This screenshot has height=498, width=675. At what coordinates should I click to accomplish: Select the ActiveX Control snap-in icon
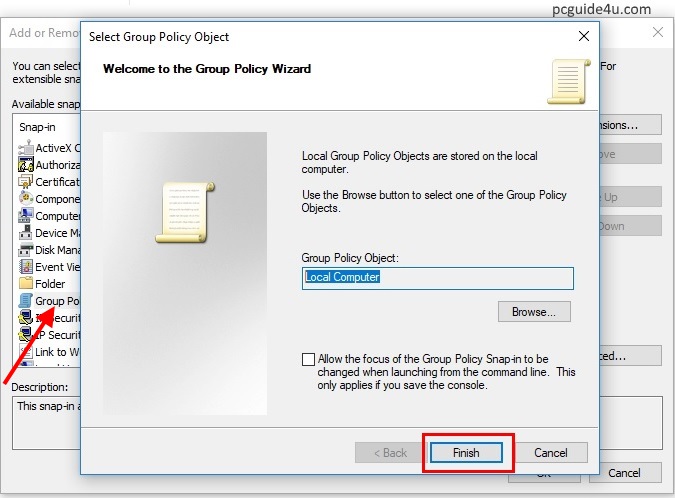click(26, 148)
